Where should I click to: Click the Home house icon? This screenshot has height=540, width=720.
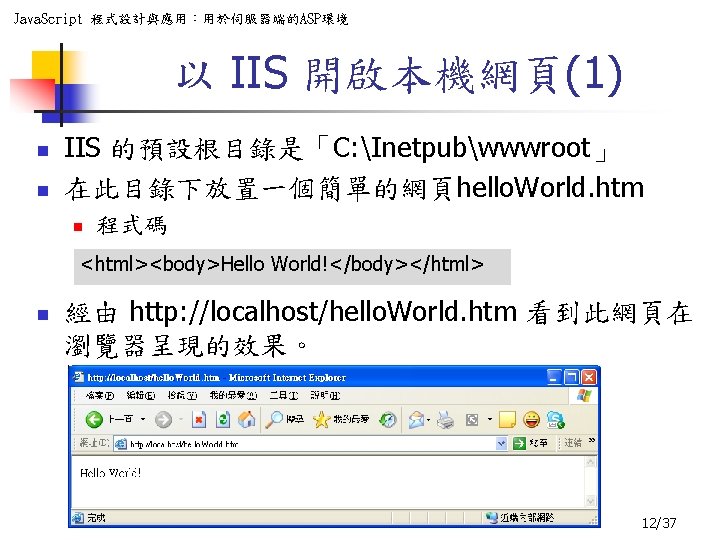pos(247,419)
